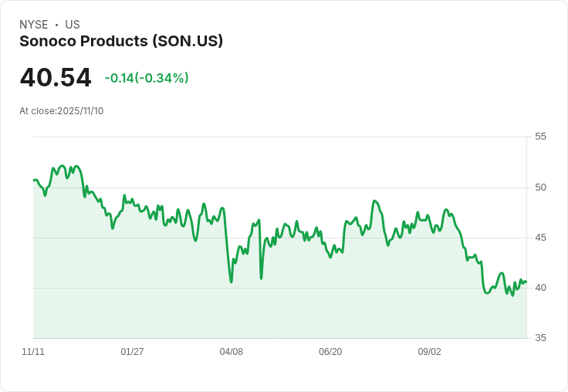Click the NYSE exchange label
The width and height of the screenshot is (568, 392).
tap(33, 25)
